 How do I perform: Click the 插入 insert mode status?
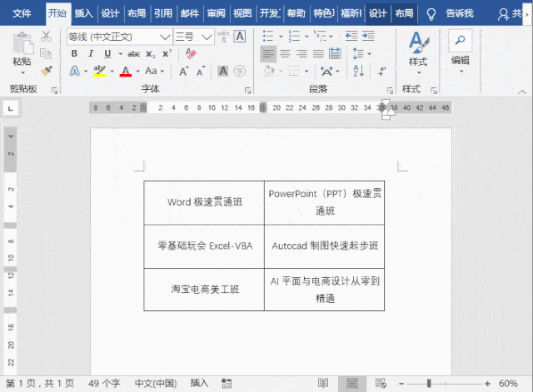199,383
